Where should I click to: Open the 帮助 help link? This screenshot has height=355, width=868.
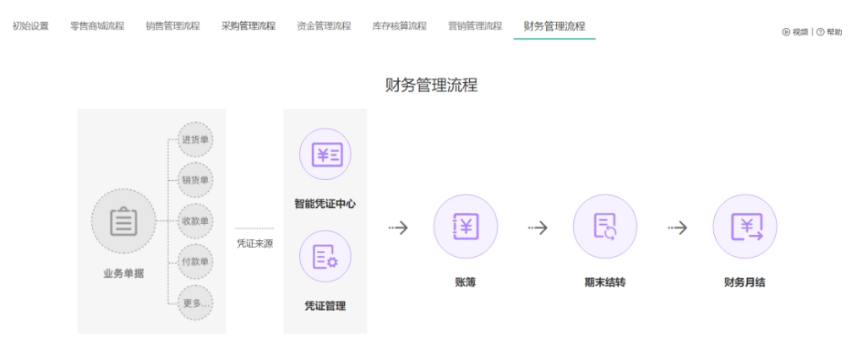(829, 32)
